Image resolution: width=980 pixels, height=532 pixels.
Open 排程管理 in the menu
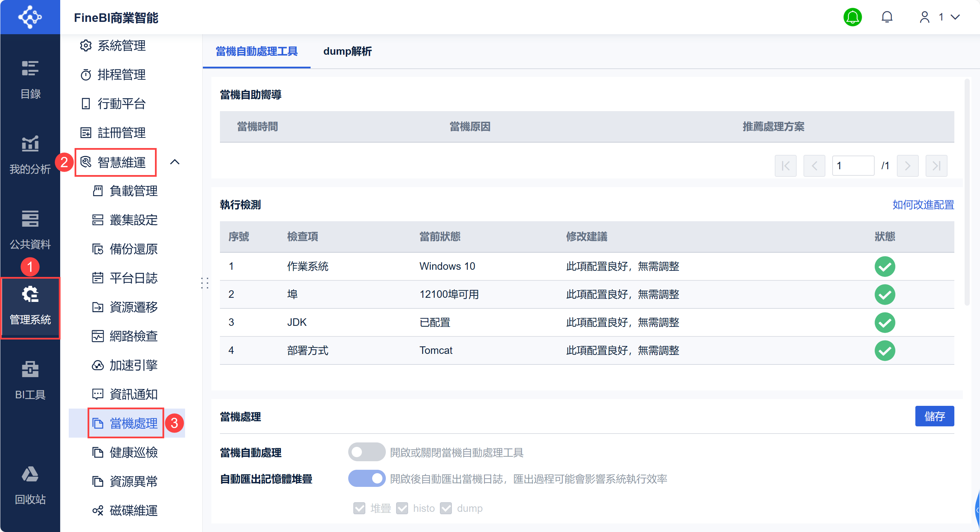point(113,75)
